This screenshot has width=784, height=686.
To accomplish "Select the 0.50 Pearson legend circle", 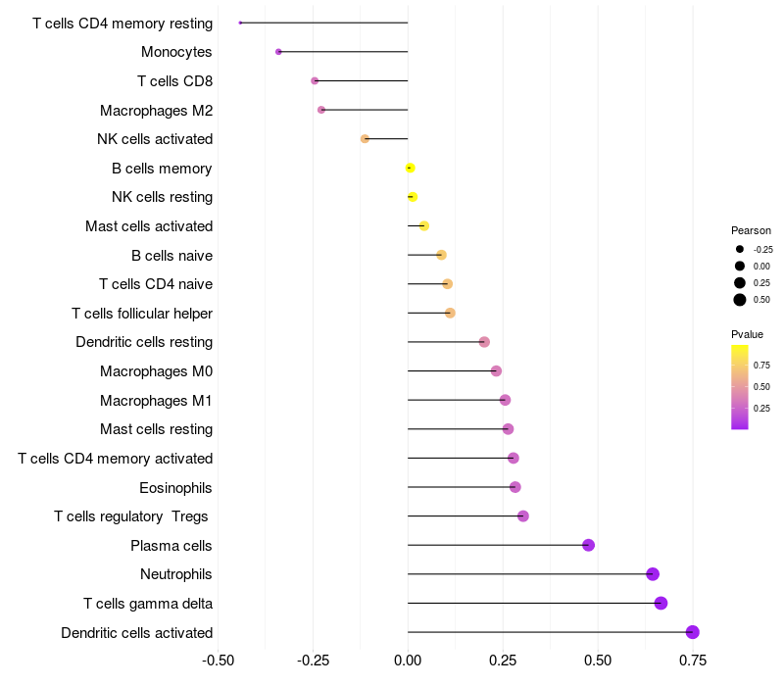I will click(740, 300).
